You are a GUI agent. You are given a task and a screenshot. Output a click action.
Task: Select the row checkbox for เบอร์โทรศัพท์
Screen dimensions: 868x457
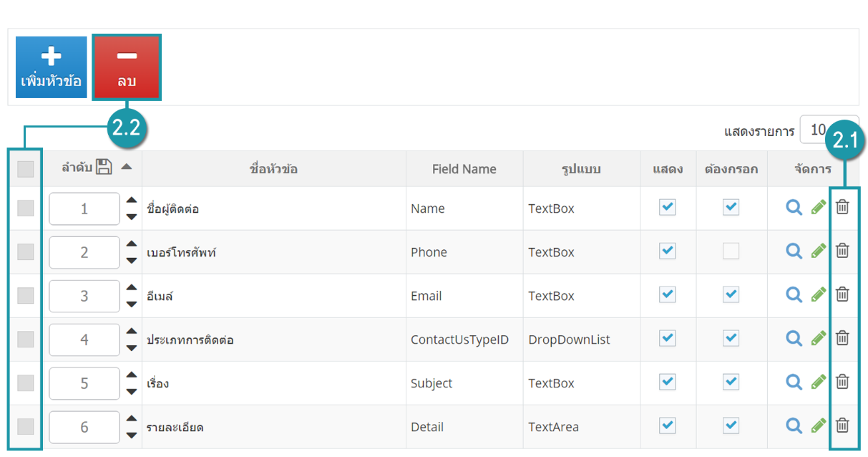[x=25, y=251]
